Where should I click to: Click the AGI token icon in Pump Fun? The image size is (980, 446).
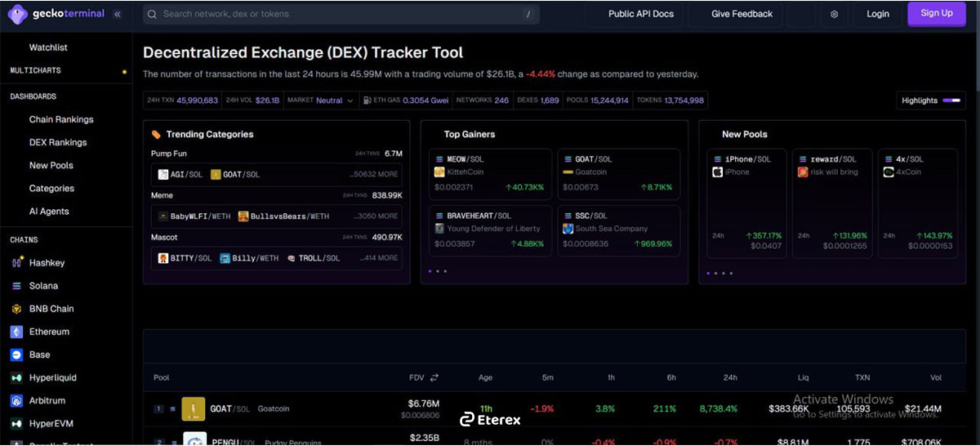pos(163,174)
